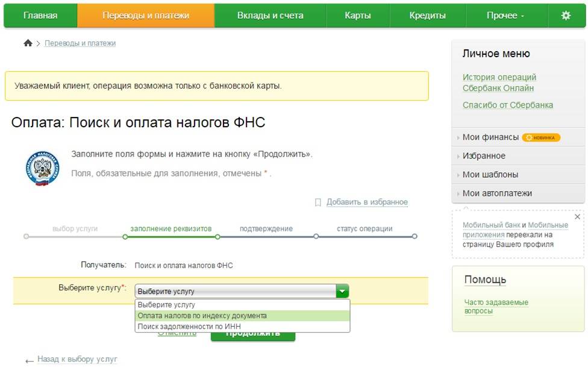Expand Мои шаблоны in personal menu
This screenshot has width=588, height=373.
490,175
